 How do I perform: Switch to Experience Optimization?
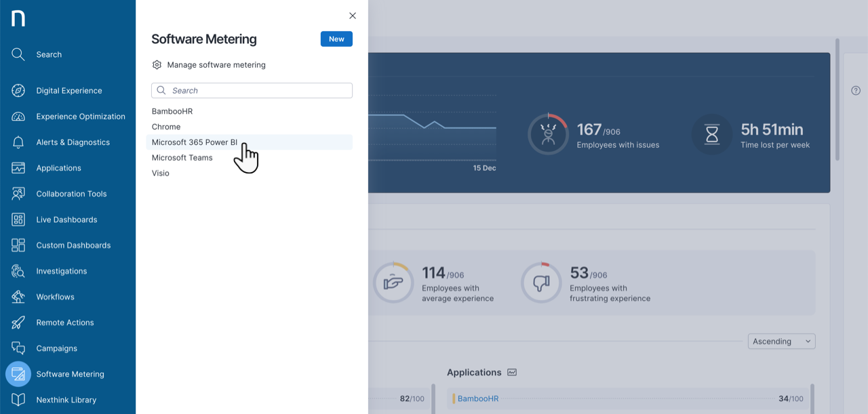tap(80, 116)
